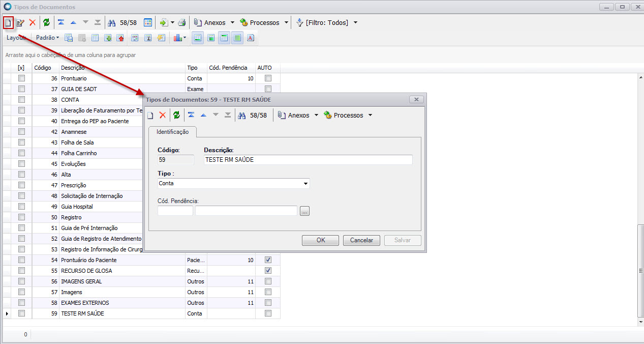The image size is (644, 344).
Task: Open the Cód. Pendência lookup ellipsis button
Action: [304, 211]
